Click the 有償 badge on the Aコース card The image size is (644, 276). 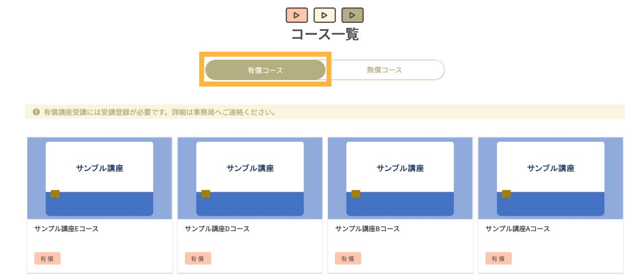[498, 259]
